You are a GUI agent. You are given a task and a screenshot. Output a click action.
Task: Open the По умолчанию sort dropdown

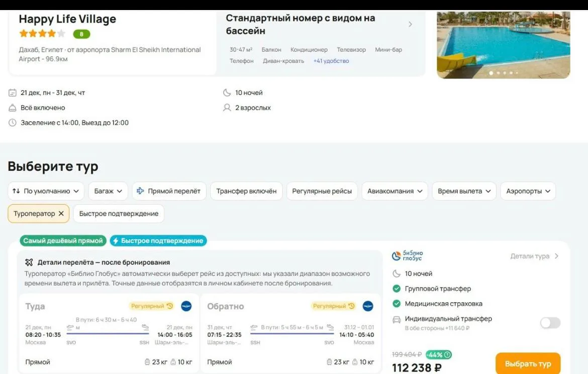click(46, 191)
